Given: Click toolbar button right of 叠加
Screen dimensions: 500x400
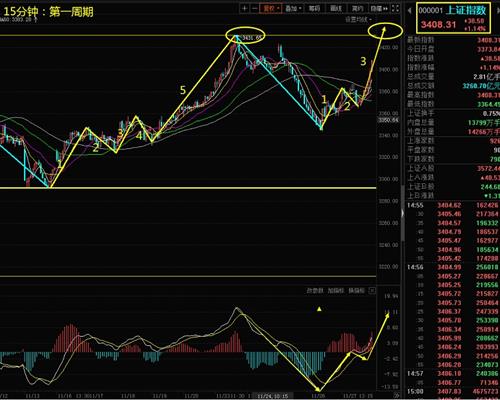Looking at the screenshot, I should pyautogui.click(x=314, y=8).
